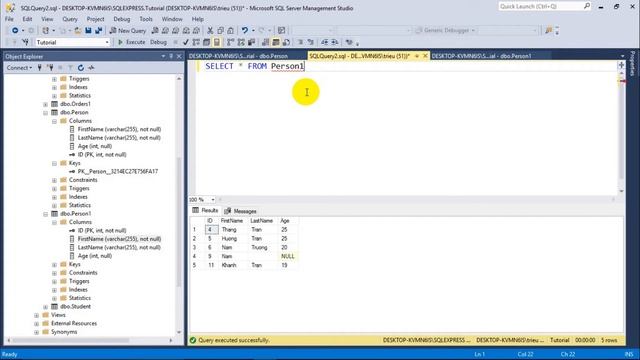This screenshot has height=360, width=640.
Task: Collapse the Keys folder under dbo.Person
Action: tap(54, 163)
